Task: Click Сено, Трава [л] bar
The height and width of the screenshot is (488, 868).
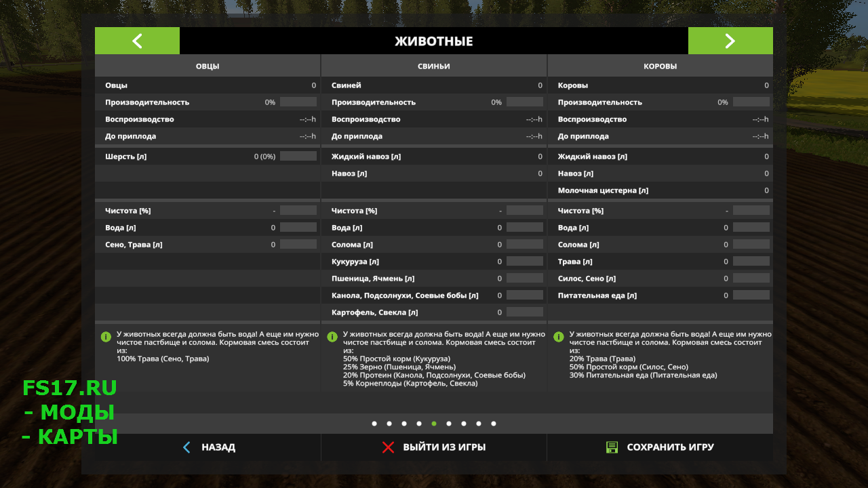Action: tap(298, 245)
